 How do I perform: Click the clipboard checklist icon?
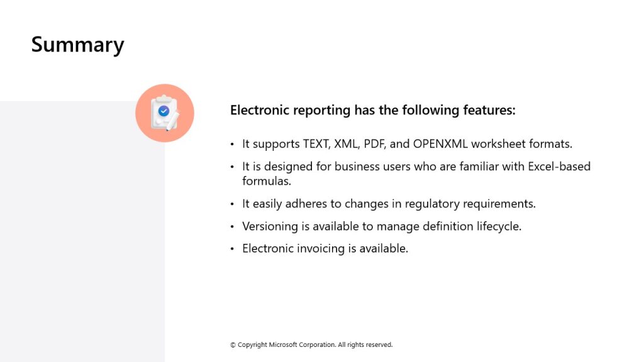(x=164, y=113)
